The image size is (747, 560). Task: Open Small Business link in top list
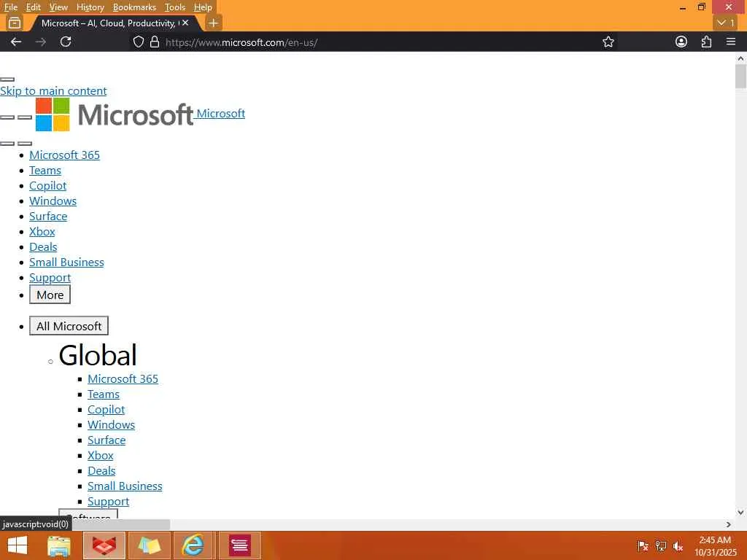point(66,262)
